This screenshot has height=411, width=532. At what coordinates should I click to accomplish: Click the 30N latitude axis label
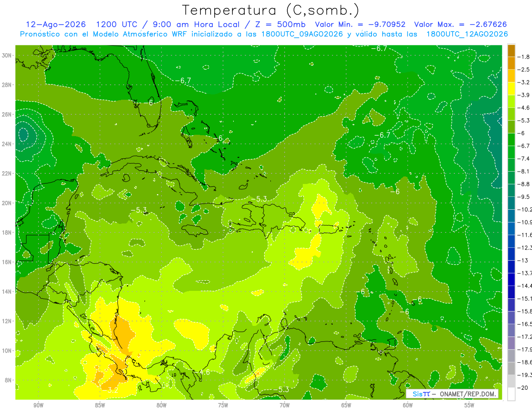pos(7,55)
